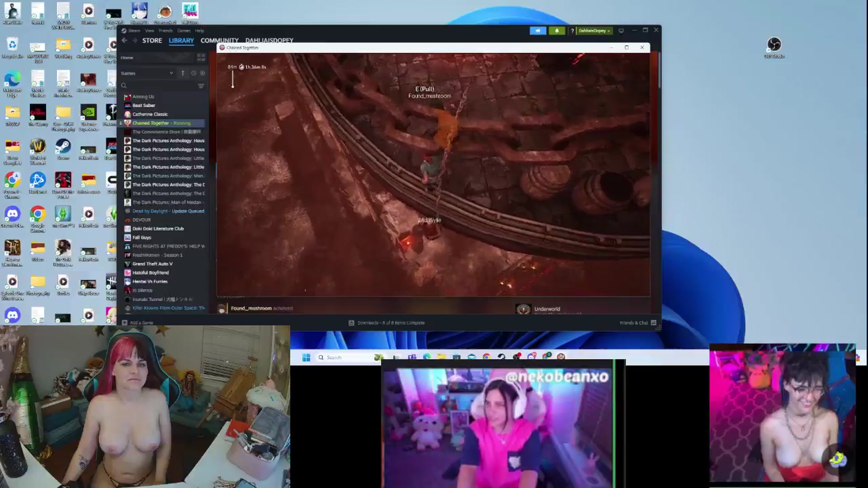Click Add a Game at bottom left

tap(138, 323)
